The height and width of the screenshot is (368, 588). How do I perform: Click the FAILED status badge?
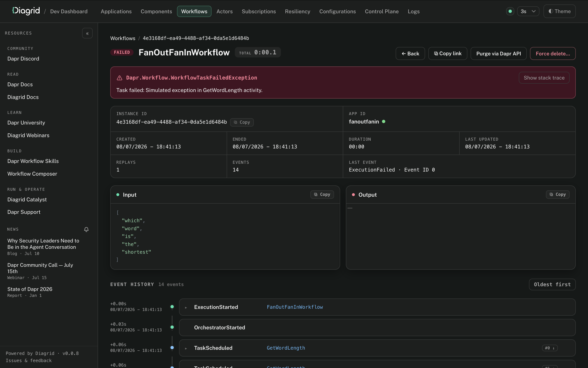122,52
